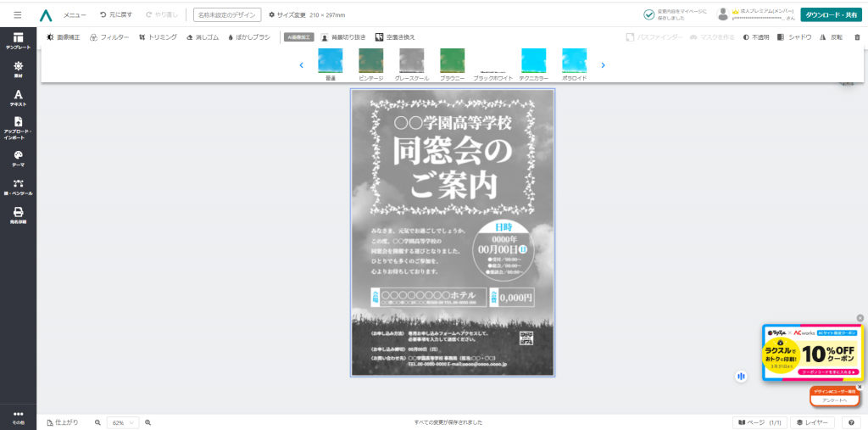Apply the テクニカラー filter thumbnail
868x430 pixels.
click(534, 60)
